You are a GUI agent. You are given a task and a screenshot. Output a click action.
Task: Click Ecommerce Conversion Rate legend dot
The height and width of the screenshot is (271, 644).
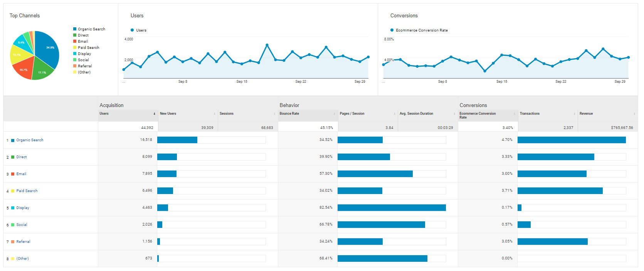tap(392, 30)
